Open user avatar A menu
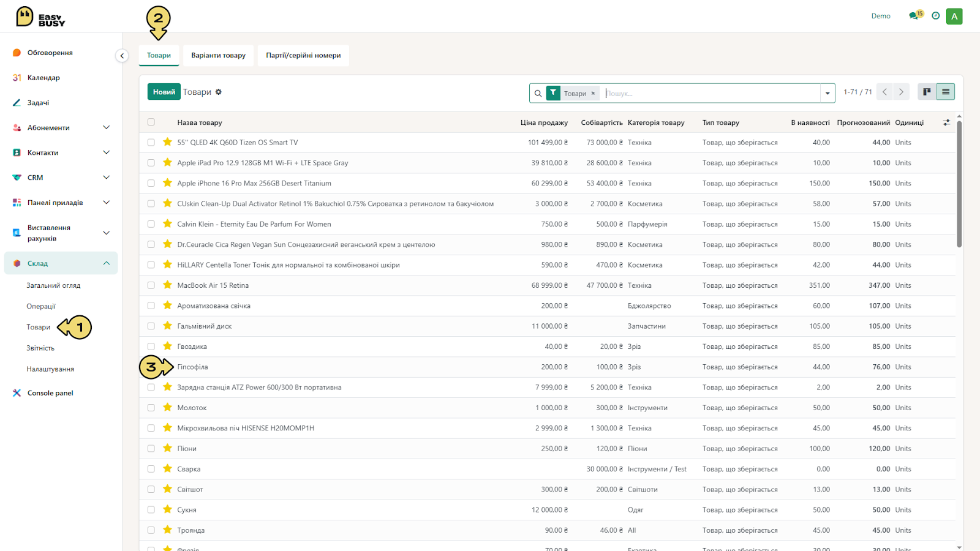Screen dimensions: 980x551 coord(954,17)
